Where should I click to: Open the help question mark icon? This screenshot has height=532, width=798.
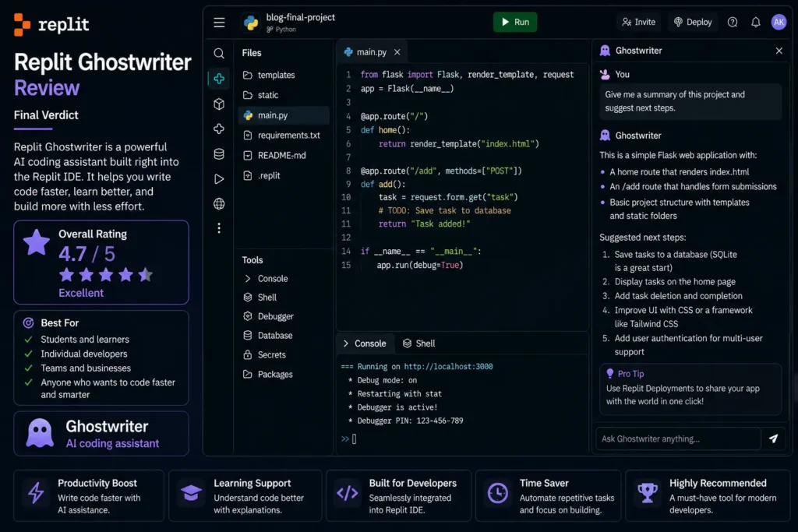click(x=733, y=22)
